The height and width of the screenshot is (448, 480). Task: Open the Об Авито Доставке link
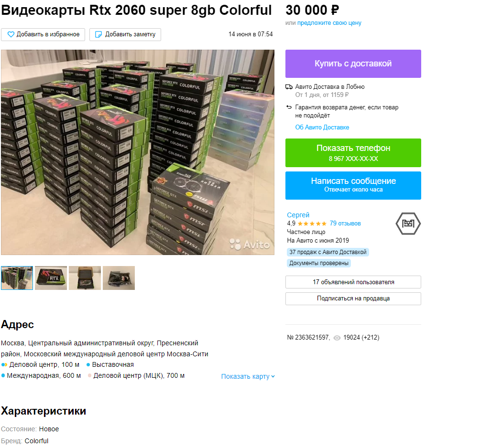(322, 127)
